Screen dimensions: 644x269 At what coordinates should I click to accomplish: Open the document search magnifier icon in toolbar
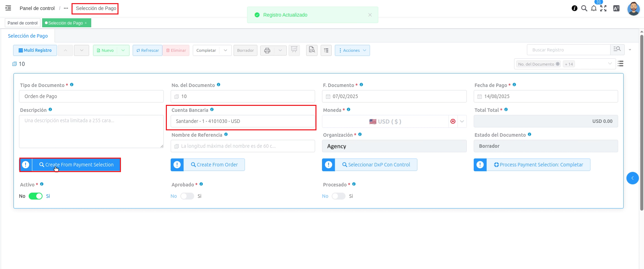pos(312,50)
